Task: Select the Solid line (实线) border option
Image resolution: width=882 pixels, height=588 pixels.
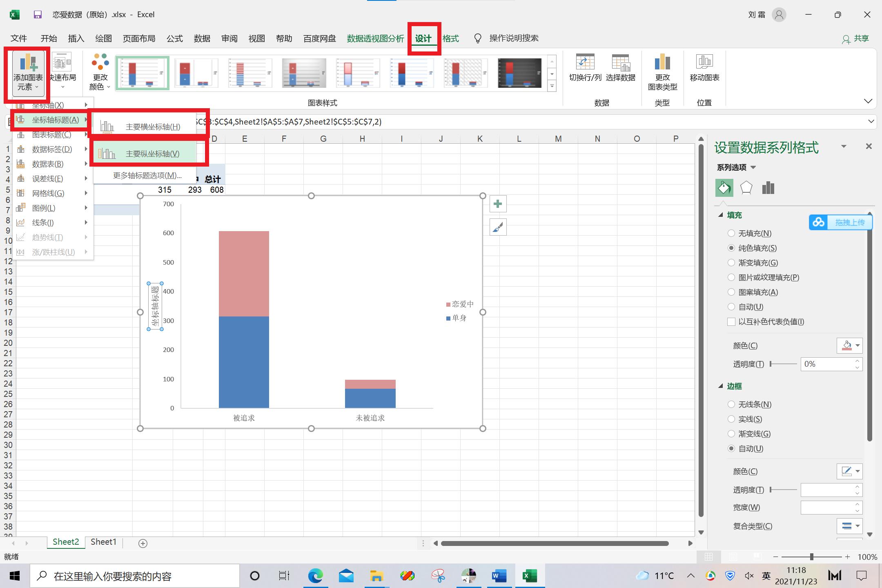Action: pyautogui.click(x=731, y=419)
